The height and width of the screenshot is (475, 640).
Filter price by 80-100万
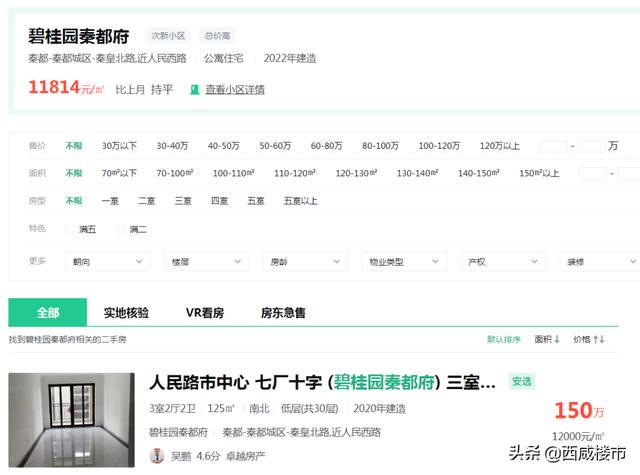(x=380, y=146)
